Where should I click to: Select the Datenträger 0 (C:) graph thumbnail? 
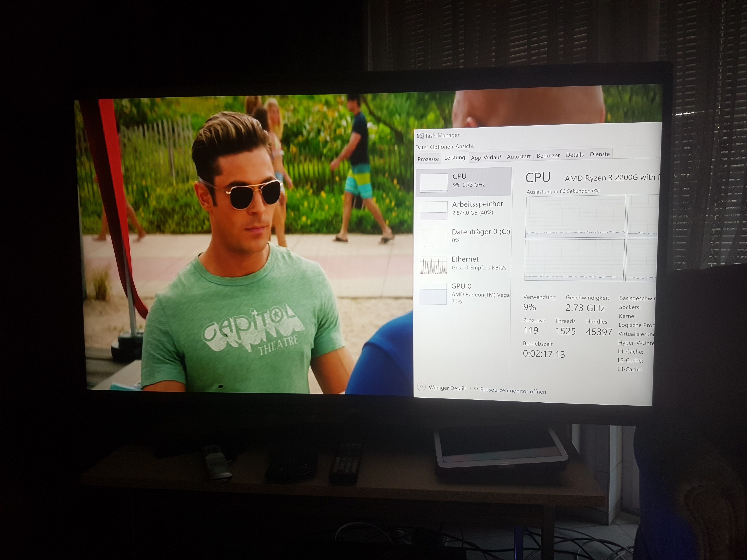click(433, 238)
